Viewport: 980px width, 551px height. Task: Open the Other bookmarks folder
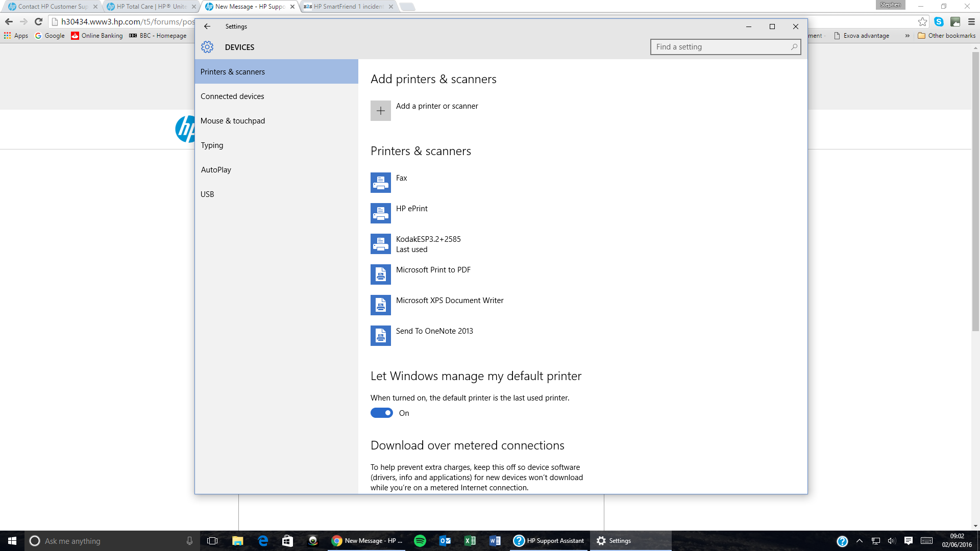[947, 36]
